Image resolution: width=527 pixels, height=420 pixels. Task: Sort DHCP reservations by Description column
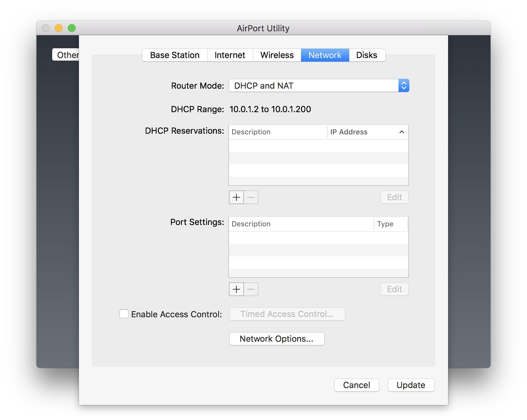click(278, 132)
